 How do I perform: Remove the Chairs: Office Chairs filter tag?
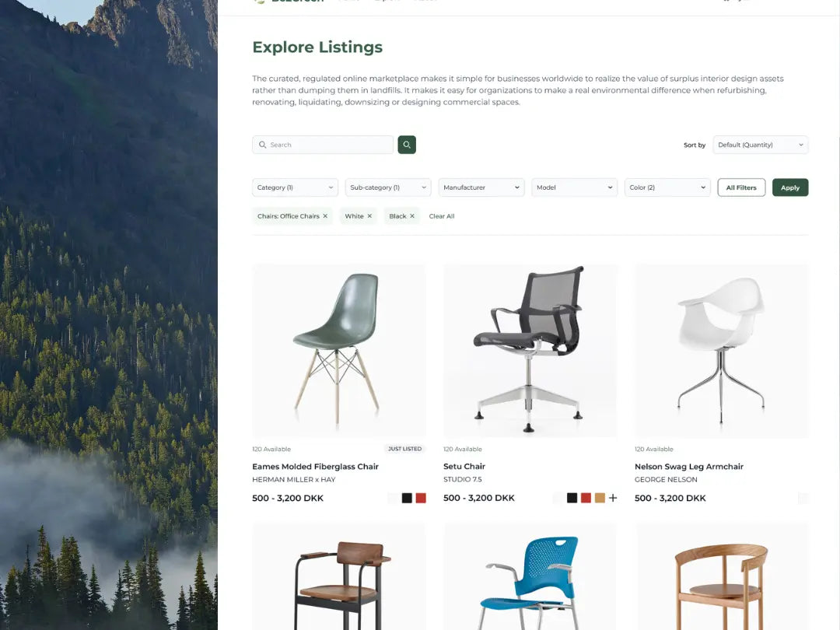[x=325, y=216]
